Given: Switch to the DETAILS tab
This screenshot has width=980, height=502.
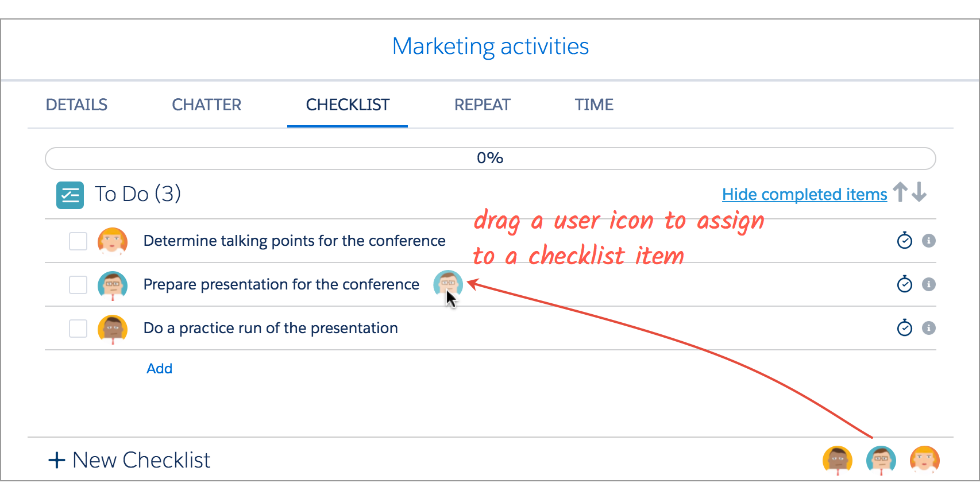Looking at the screenshot, I should pyautogui.click(x=76, y=105).
